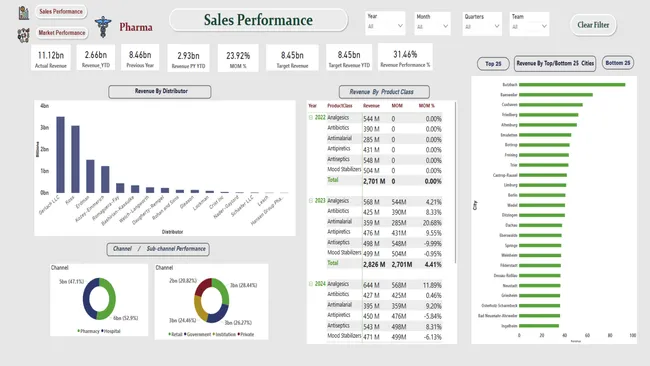Sort table by Year column header
The image size is (650, 366).
[313, 106]
